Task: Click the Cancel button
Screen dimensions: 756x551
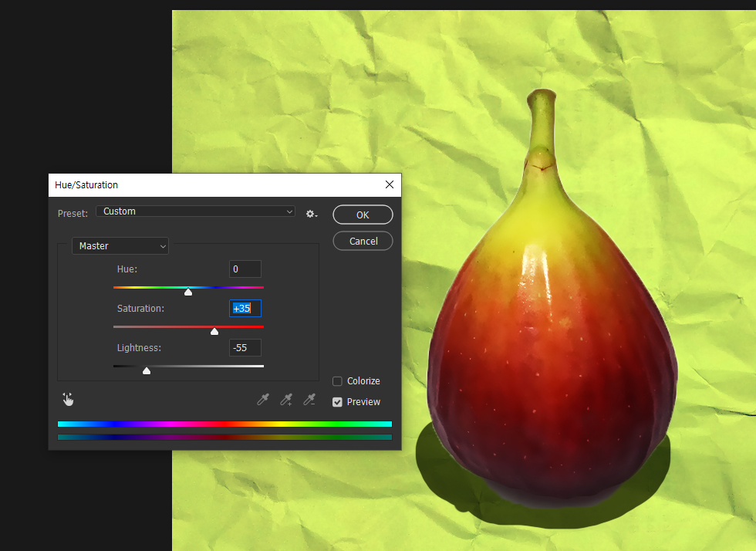Action: 363,241
